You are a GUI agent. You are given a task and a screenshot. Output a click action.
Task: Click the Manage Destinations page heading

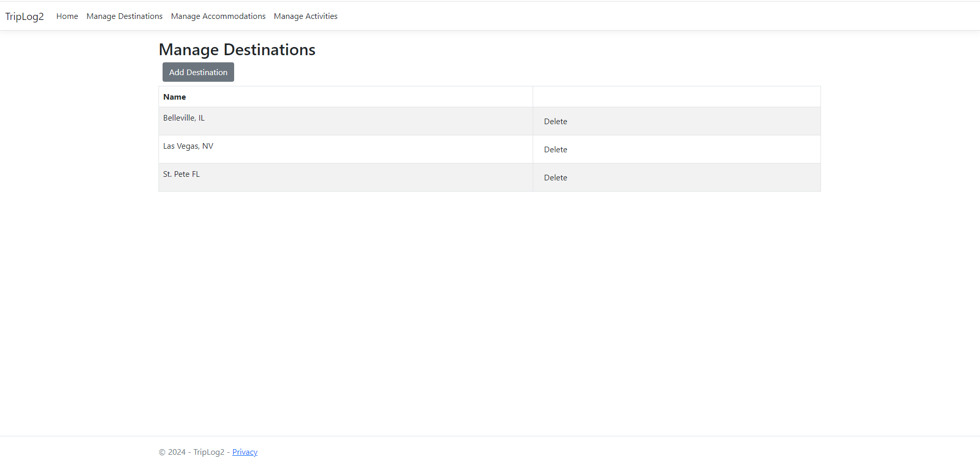click(237, 50)
